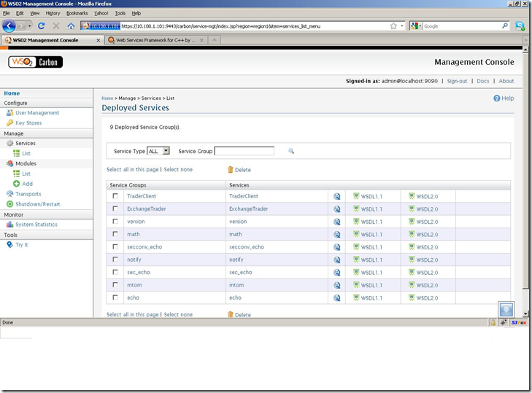Image resolution: width=532 pixels, height=393 pixels.
Task: Click the bookmark star in address bar
Action: (393, 26)
